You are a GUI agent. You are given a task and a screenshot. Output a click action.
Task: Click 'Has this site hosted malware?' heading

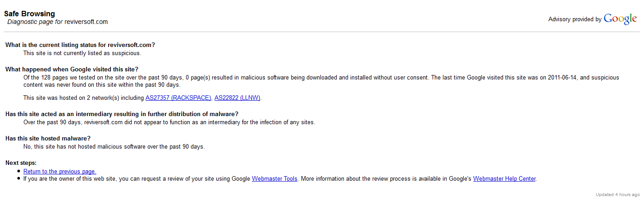(x=48, y=138)
